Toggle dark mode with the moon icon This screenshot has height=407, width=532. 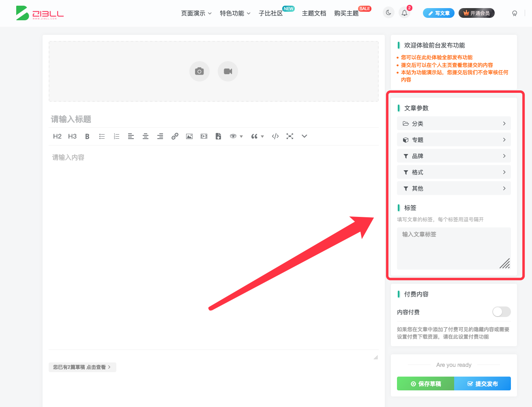coord(388,13)
